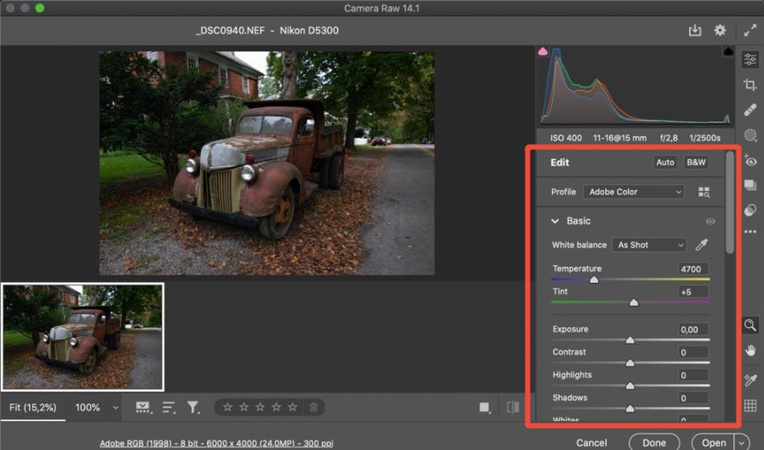Set four star rating

[x=276, y=407]
